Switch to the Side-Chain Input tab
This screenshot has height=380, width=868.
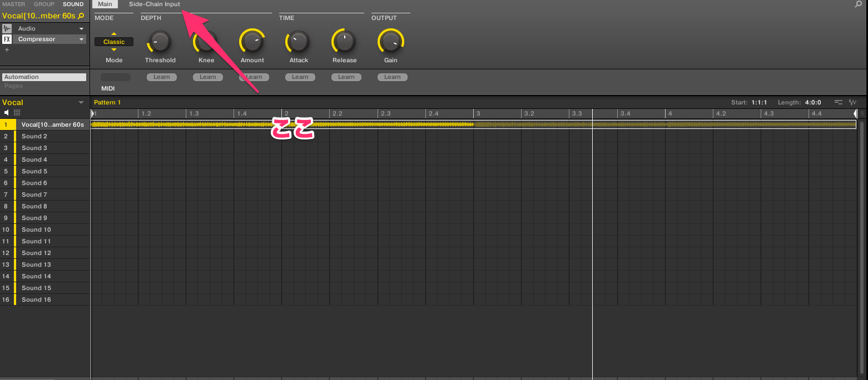pyautogui.click(x=155, y=4)
